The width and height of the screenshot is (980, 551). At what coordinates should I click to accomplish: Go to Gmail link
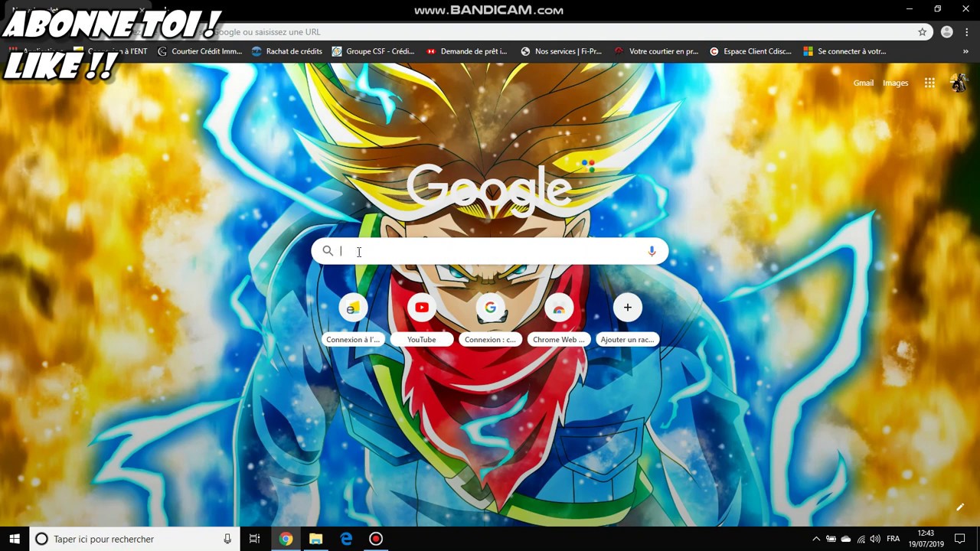[864, 83]
